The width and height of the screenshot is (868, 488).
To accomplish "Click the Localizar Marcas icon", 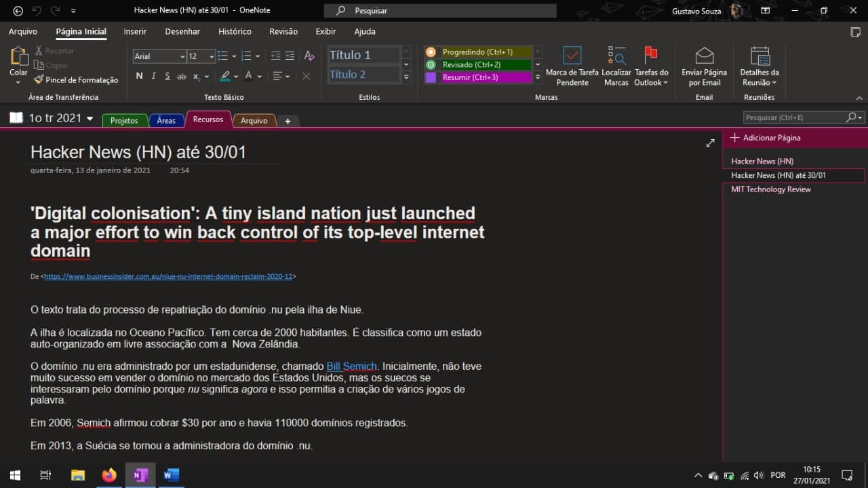I will coord(616,56).
